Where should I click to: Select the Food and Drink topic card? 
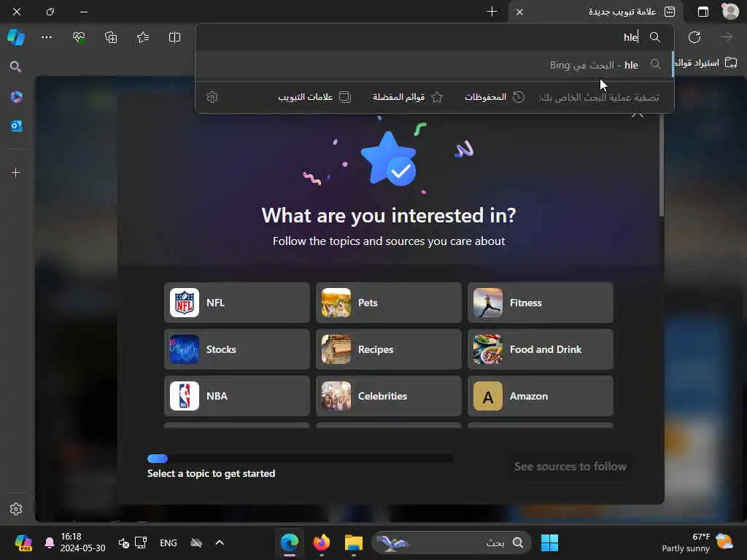pos(541,349)
